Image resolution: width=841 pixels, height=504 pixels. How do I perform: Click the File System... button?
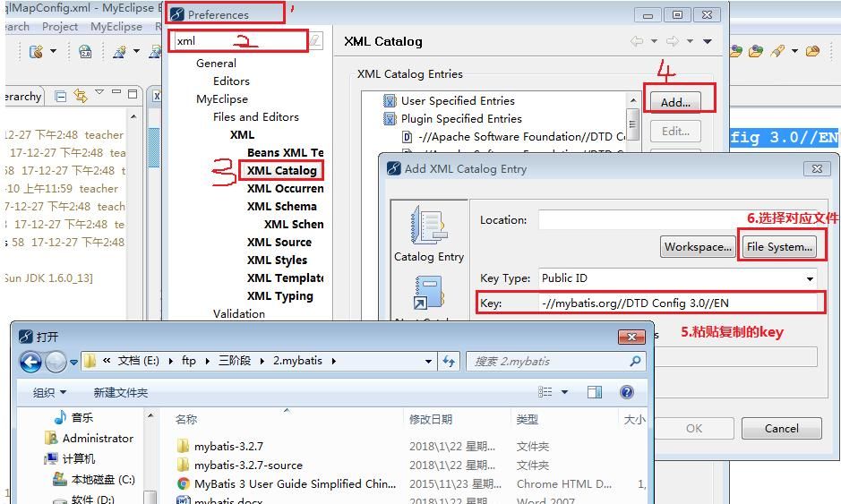778,247
